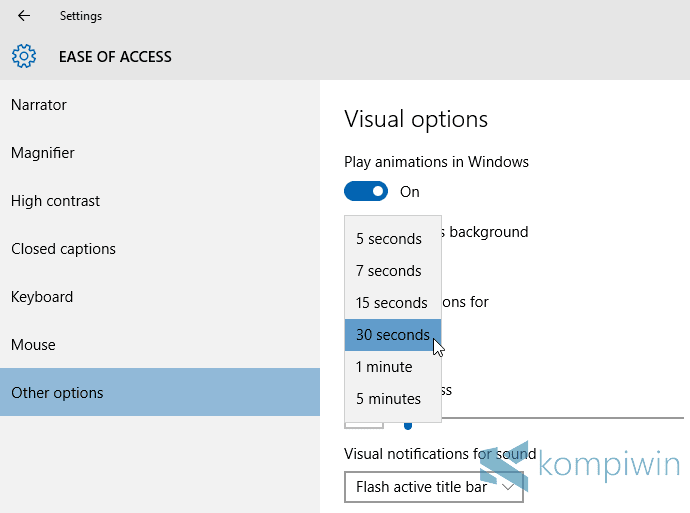
Task: Go to Closed captions settings
Action: click(64, 249)
